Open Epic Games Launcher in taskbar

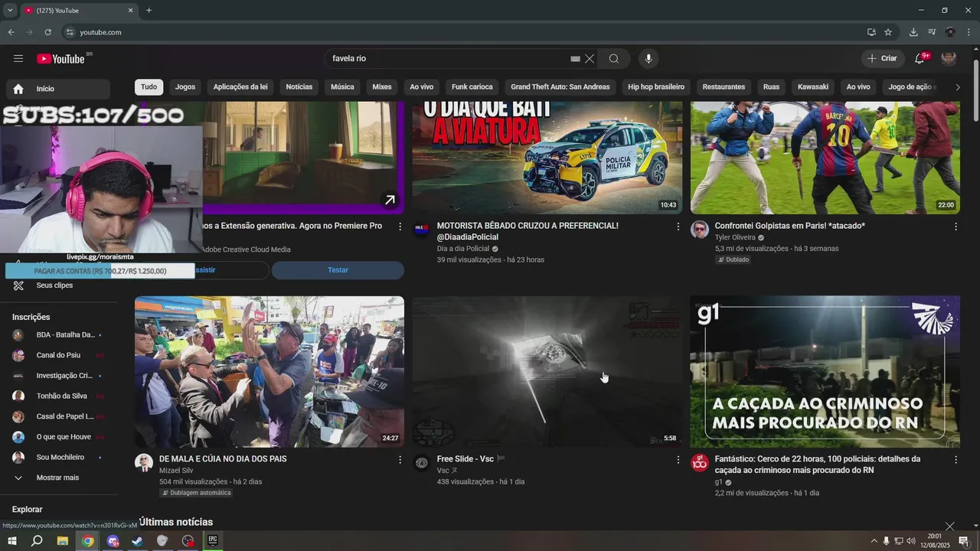[213, 540]
